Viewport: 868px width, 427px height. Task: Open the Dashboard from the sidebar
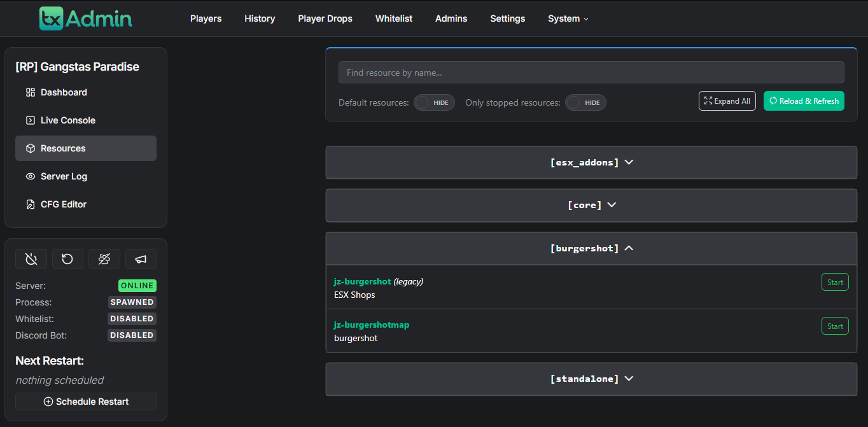click(64, 92)
